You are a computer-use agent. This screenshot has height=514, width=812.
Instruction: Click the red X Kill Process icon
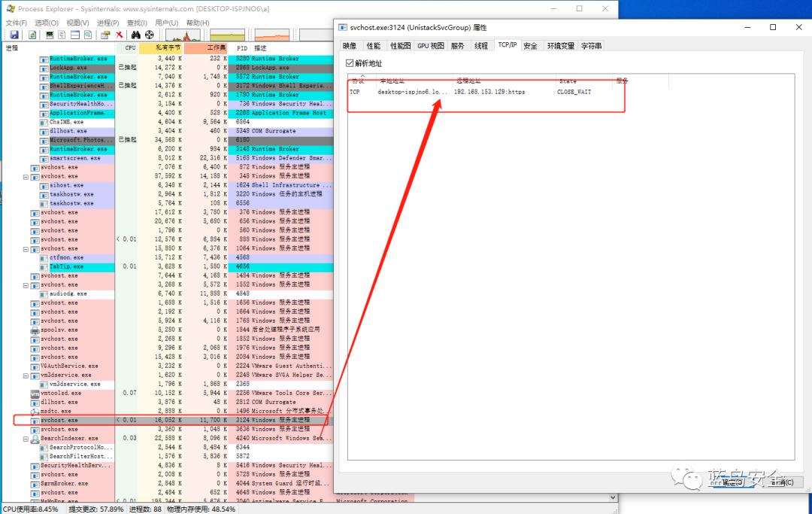coord(120,35)
